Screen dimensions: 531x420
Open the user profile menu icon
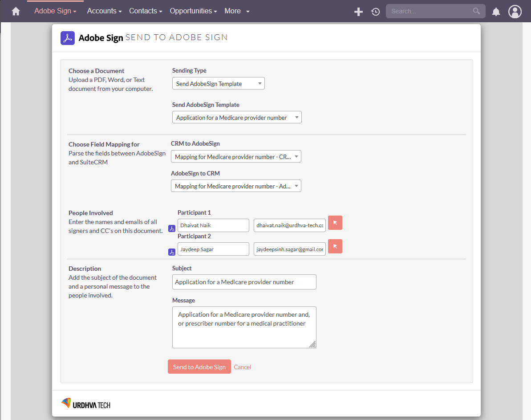(x=515, y=12)
